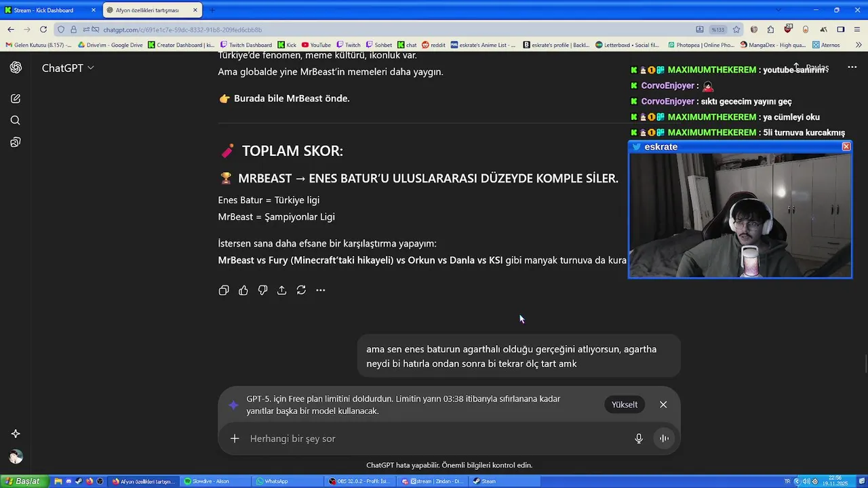The image size is (868, 488).
Task: Click Yükselt to upgrade plan
Action: [x=625, y=405]
